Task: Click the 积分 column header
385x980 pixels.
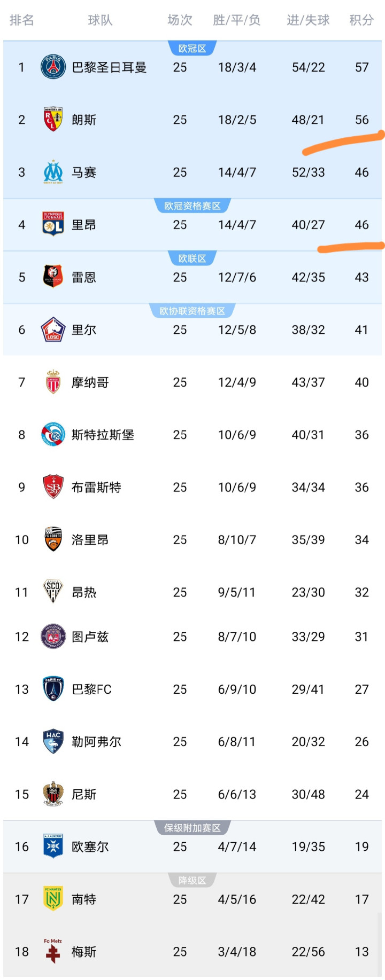Action: click(361, 20)
